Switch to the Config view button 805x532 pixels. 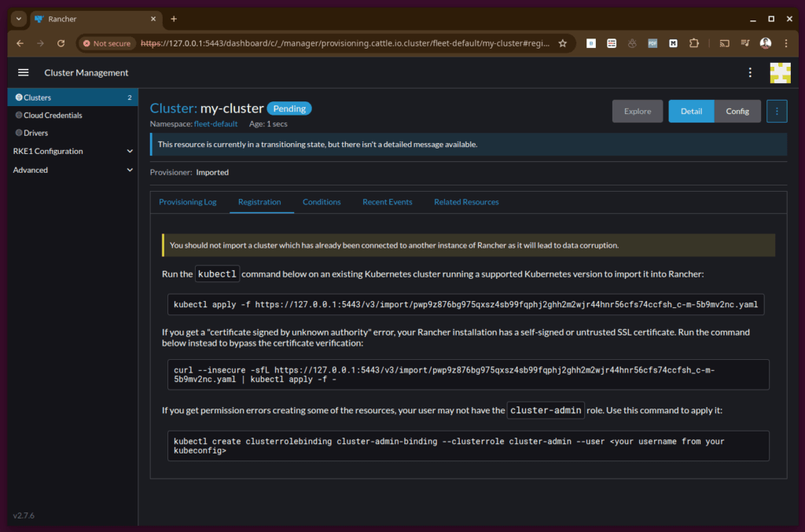737,111
